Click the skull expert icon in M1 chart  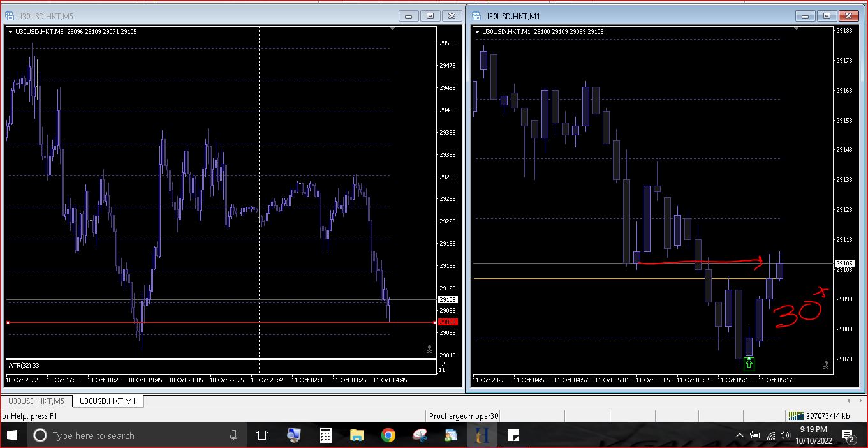point(826,364)
